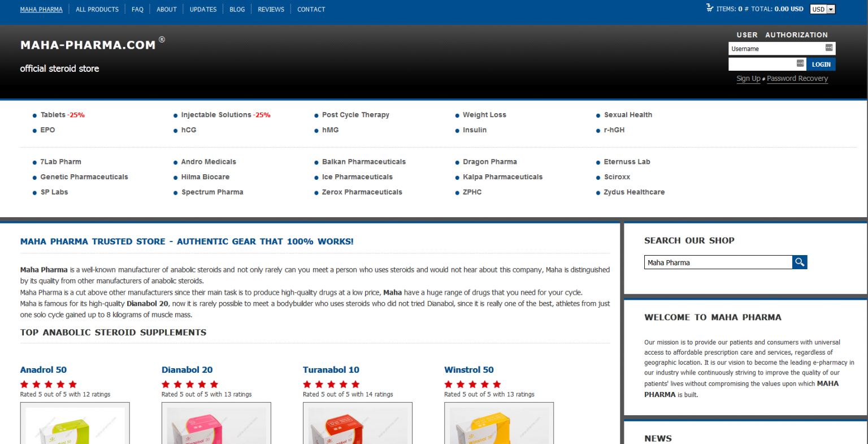Click the Sign Up link
Viewport: 868px width, 444px height.
748,79
